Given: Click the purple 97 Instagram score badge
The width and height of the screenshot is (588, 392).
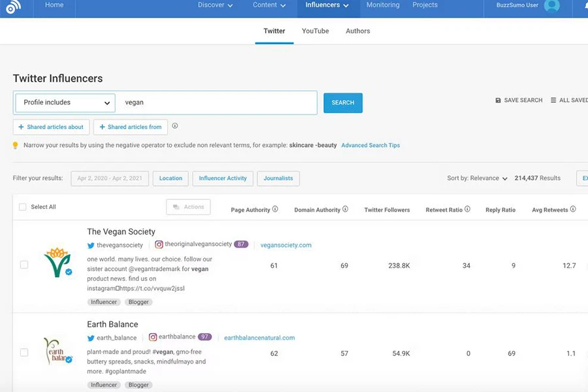Looking at the screenshot, I should point(204,336).
